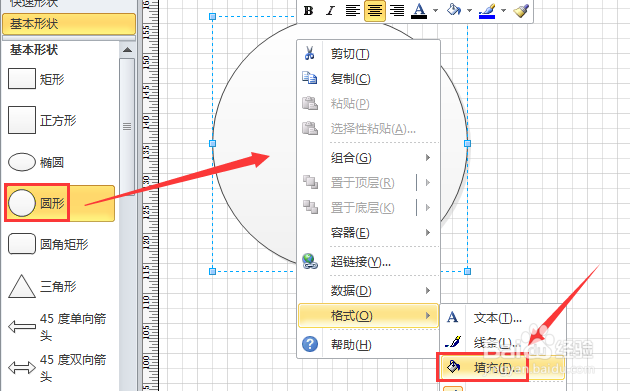
Task: Select the 基本形状 stencil tab
Action: (x=69, y=24)
